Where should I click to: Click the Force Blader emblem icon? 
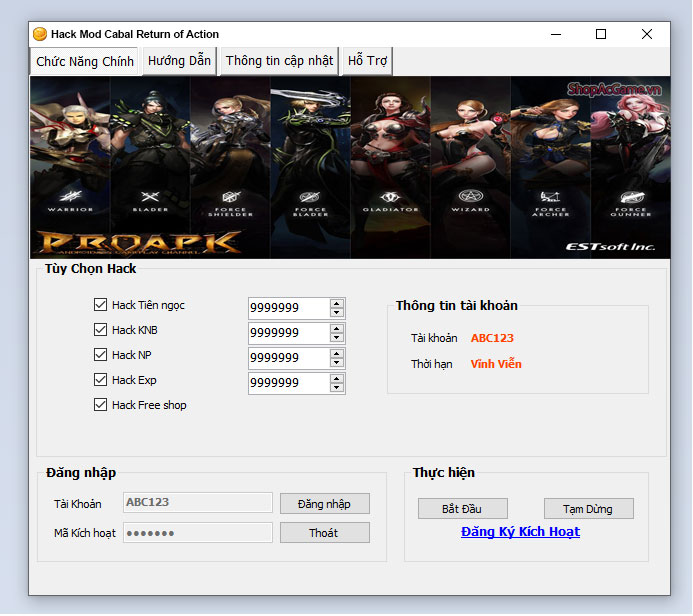tap(310, 197)
